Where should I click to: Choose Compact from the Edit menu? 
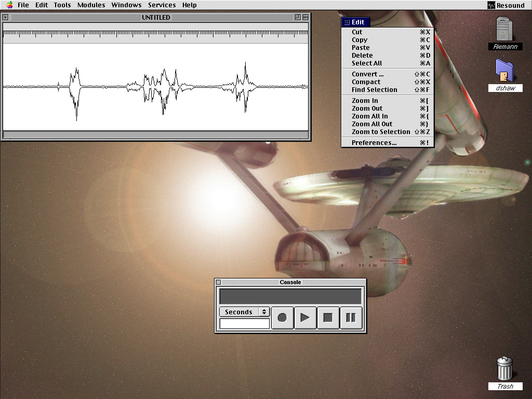point(388,82)
